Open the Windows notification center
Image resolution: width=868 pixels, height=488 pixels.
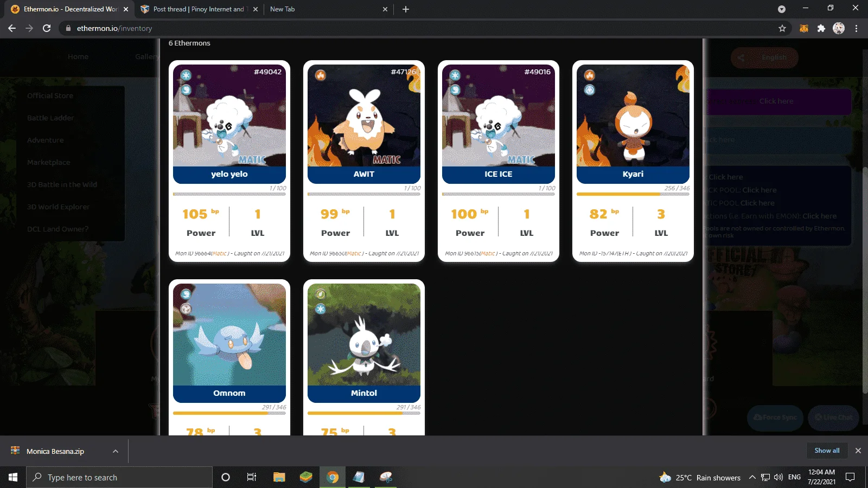[x=850, y=477]
